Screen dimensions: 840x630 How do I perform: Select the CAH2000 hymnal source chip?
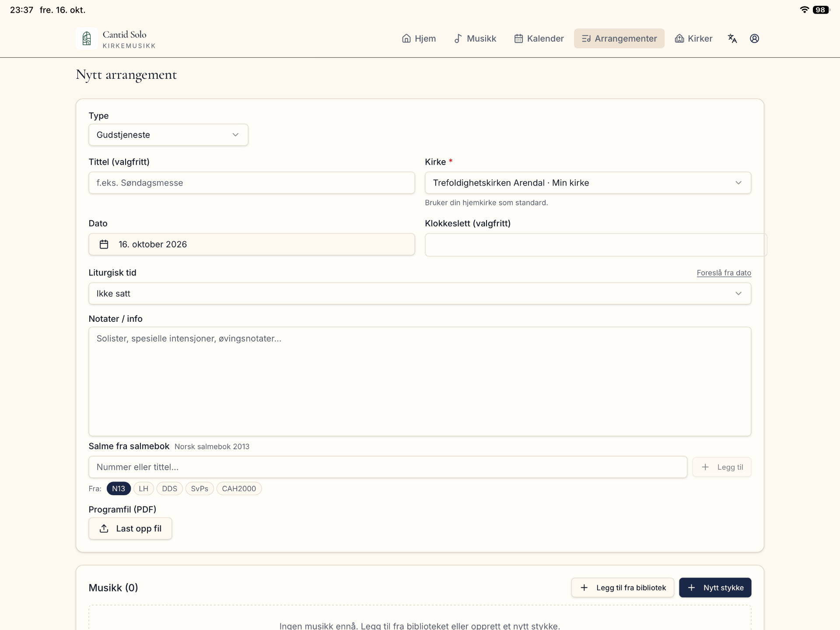(x=239, y=489)
